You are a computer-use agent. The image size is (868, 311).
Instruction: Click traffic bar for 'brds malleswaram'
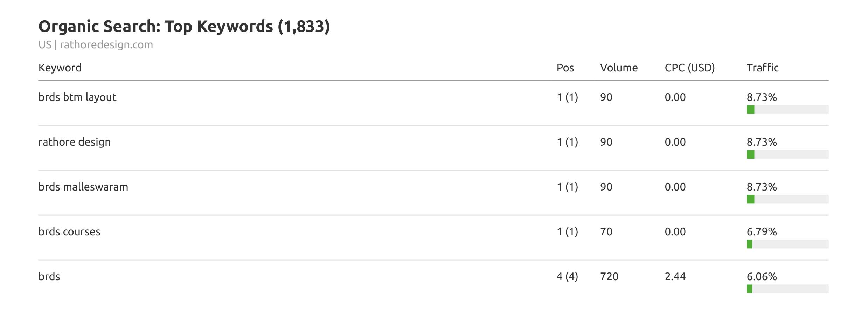787,199
